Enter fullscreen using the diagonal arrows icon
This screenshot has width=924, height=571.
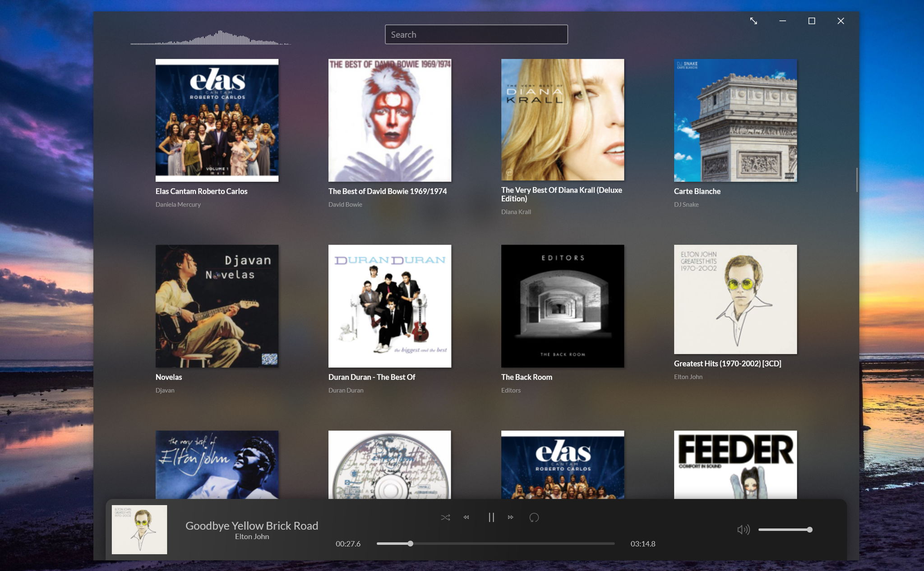[753, 21]
